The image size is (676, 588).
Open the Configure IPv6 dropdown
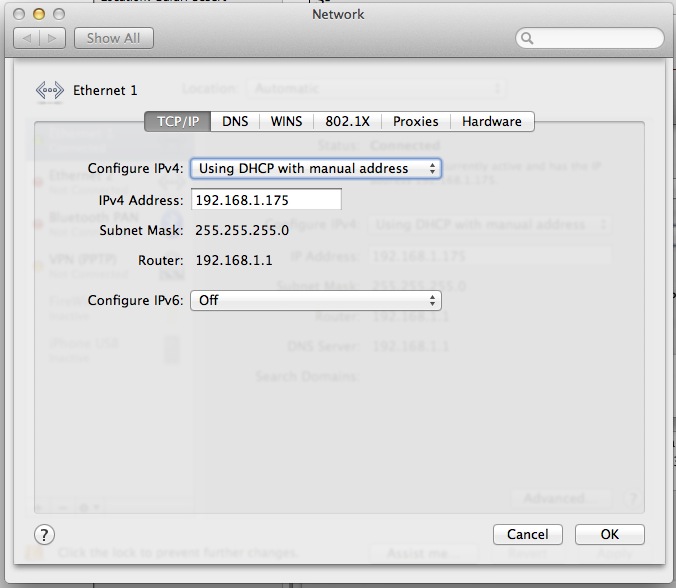coord(316,300)
